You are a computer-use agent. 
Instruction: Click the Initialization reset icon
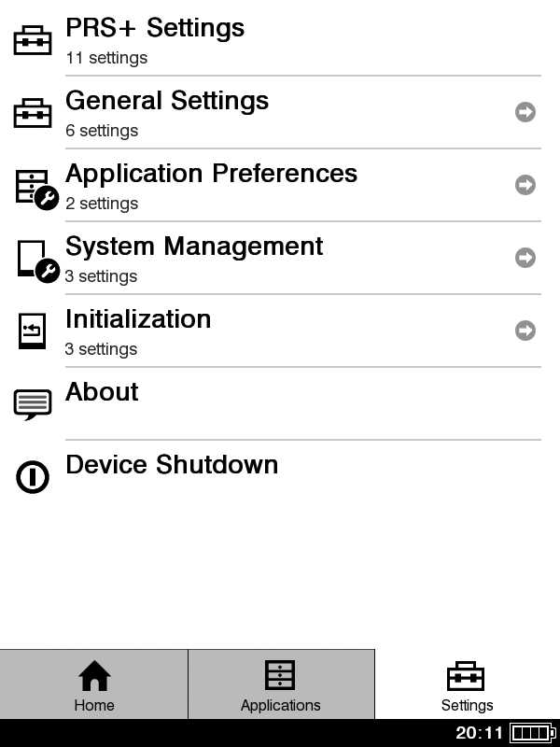(33, 331)
